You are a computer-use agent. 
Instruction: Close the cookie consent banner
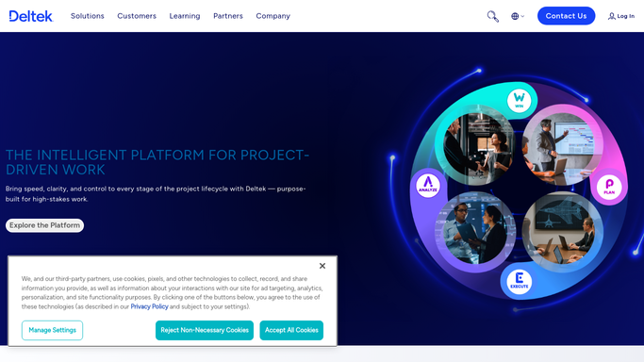point(322,266)
